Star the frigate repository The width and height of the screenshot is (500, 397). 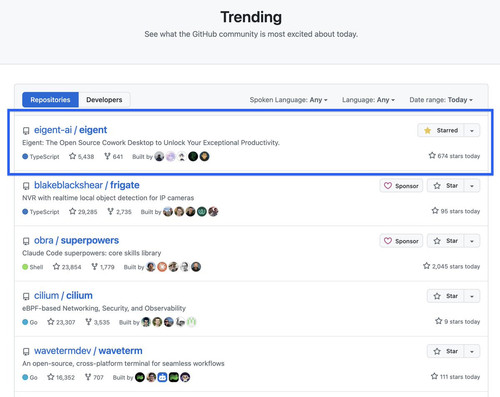pyautogui.click(x=445, y=186)
